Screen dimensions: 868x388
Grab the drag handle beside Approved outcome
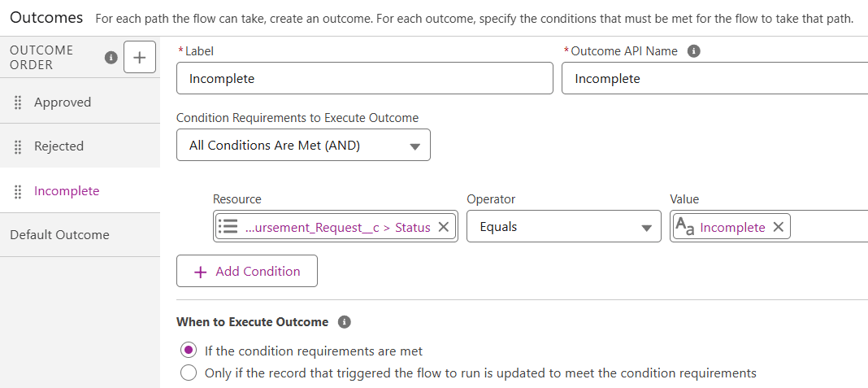click(18, 102)
